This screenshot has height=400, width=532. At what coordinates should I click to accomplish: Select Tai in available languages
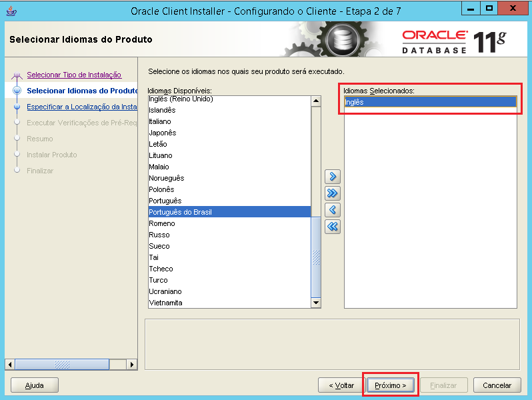coord(229,257)
